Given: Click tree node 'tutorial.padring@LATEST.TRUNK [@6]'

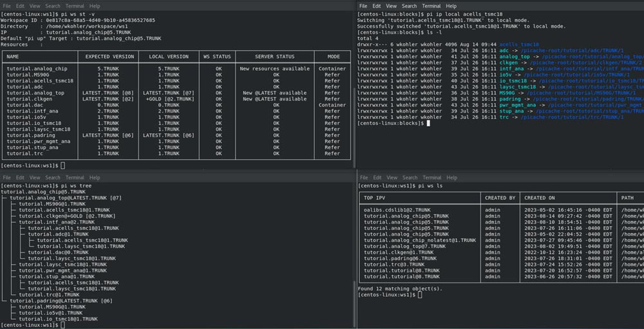Looking at the screenshot, I should point(61,301).
